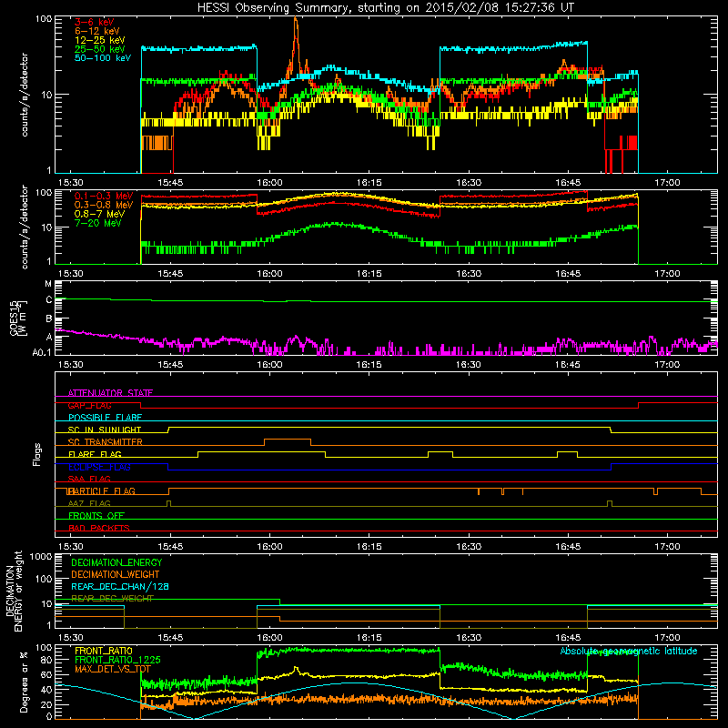This screenshot has height=728, width=728.
Task: Select the REAR_DEC_CHAN/128 legend entry
Action: coord(120,586)
